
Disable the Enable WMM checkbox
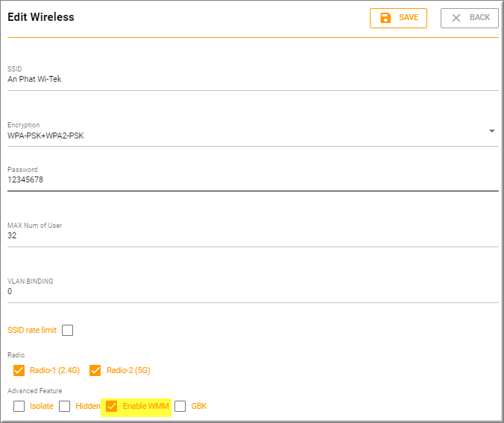pos(112,406)
